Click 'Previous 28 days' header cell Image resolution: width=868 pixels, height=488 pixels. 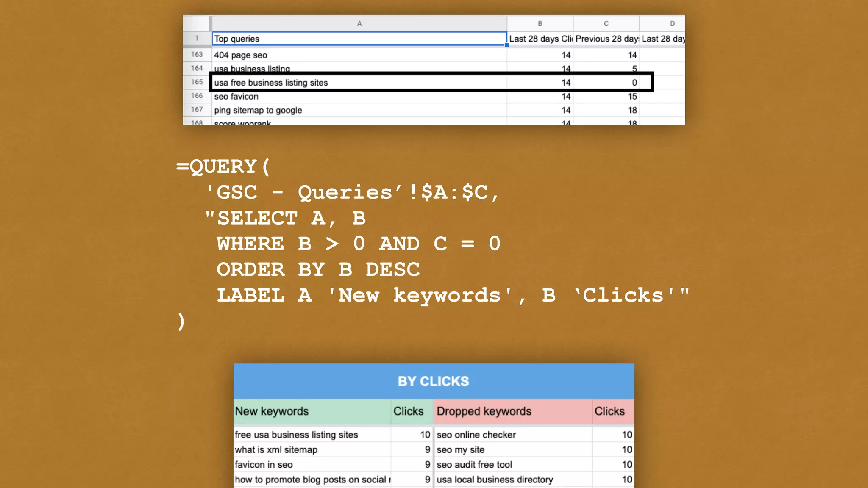coord(606,39)
